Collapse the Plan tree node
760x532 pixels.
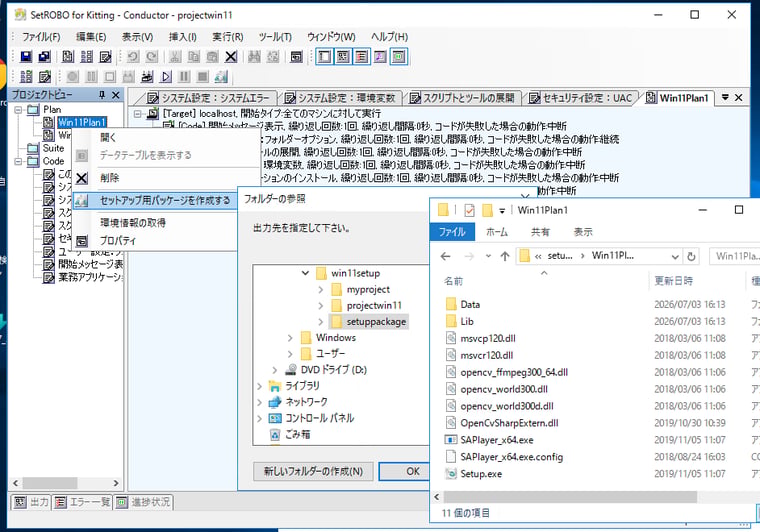pyautogui.click(x=18, y=110)
